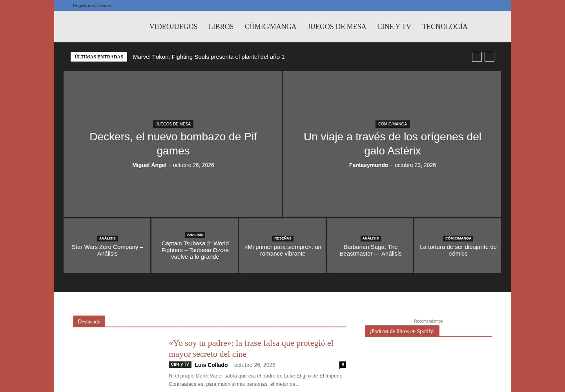Click the Darth Vader article excerpt text
The width and height of the screenshot is (565, 392).
[x=255, y=380]
